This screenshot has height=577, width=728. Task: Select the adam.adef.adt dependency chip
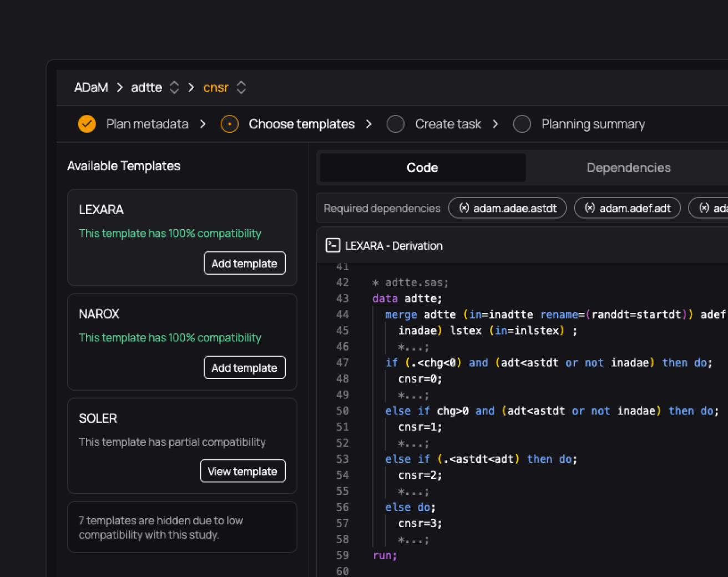coord(627,208)
